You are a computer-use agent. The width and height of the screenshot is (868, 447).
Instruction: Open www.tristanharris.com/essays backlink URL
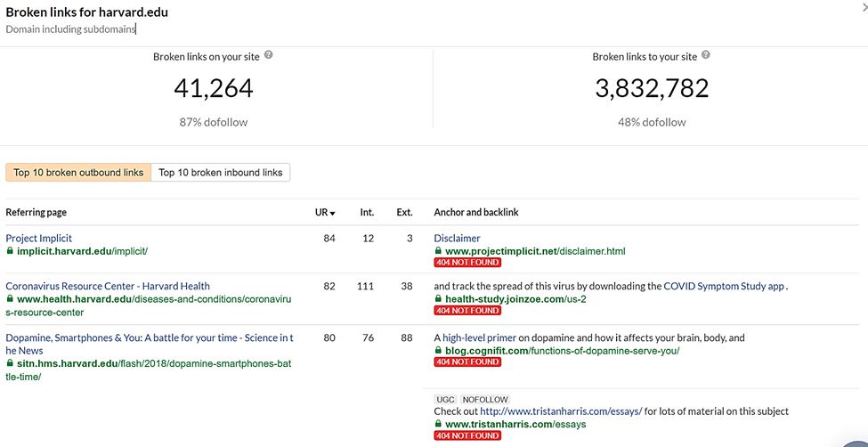515,424
